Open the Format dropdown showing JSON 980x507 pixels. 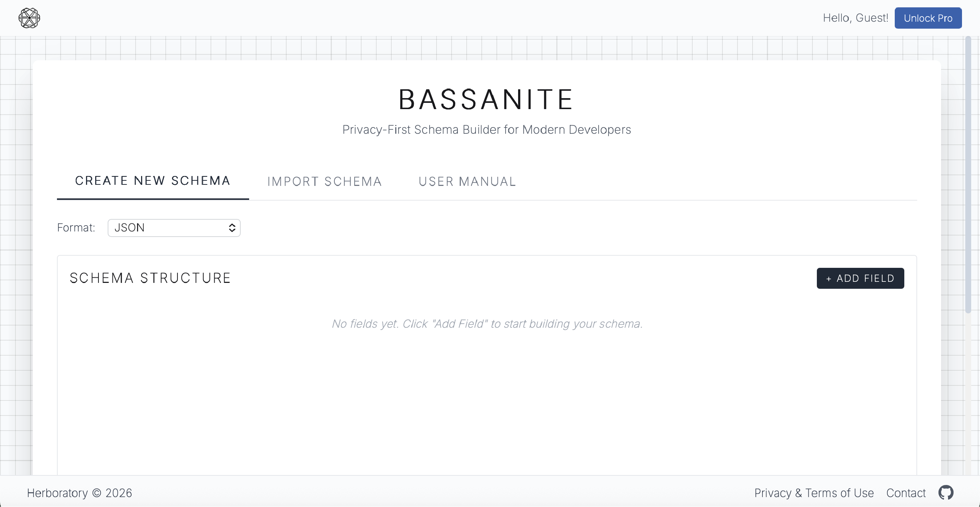tap(174, 227)
